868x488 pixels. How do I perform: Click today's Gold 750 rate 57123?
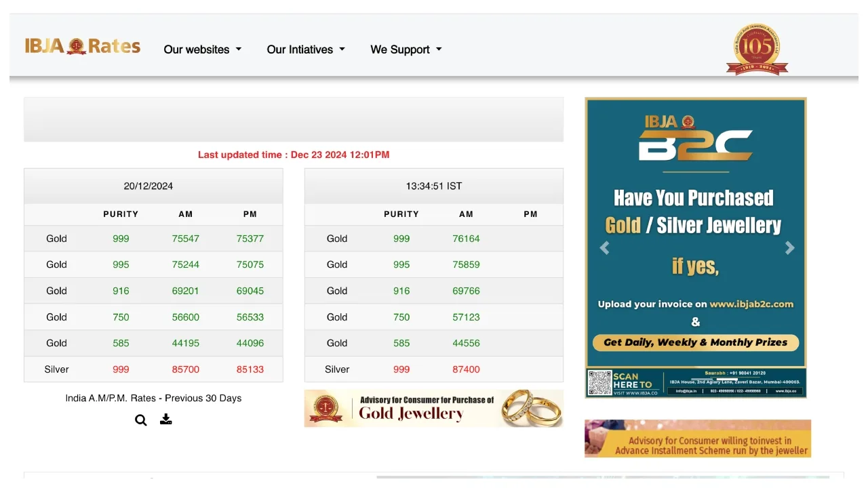[467, 317]
